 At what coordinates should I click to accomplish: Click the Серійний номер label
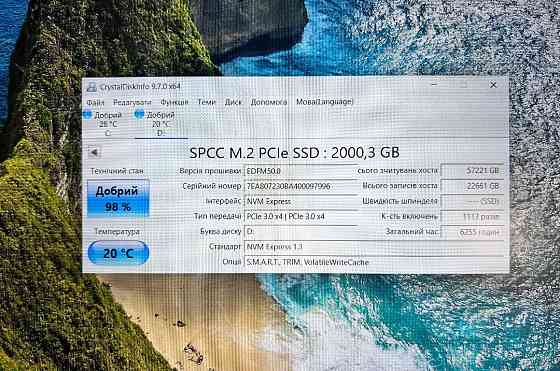212,186
